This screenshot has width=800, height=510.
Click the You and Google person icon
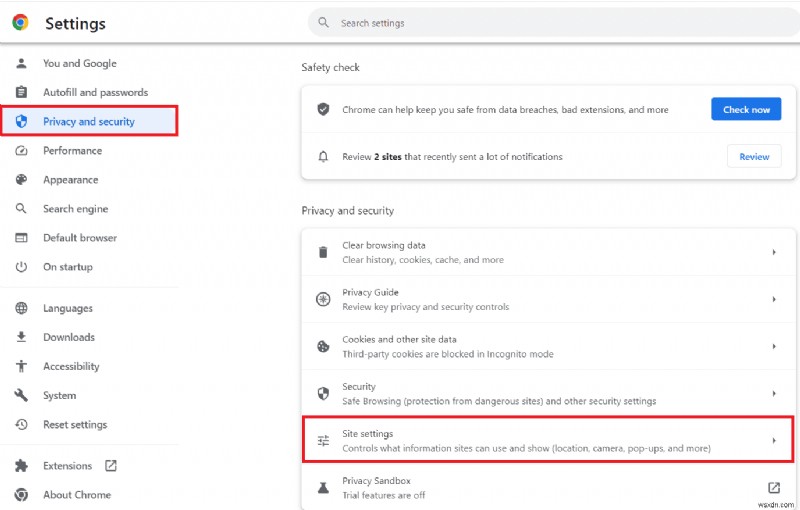[x=21, y=63]
